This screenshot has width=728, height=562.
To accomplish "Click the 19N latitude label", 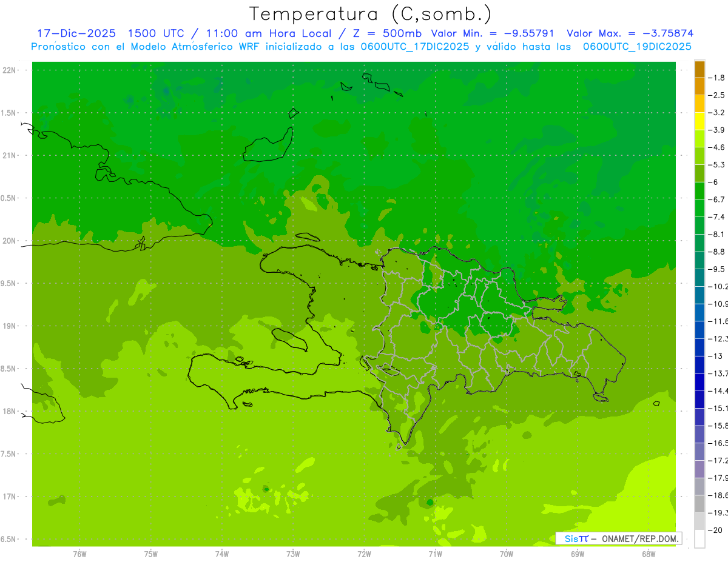I will [x=10, y=326].
